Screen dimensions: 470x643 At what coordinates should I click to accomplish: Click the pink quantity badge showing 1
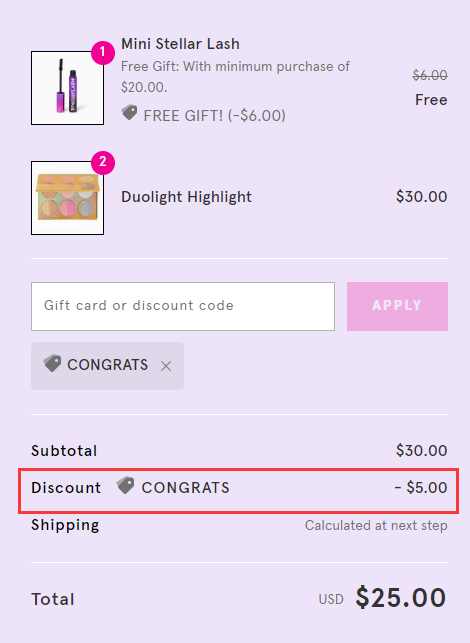103,52
